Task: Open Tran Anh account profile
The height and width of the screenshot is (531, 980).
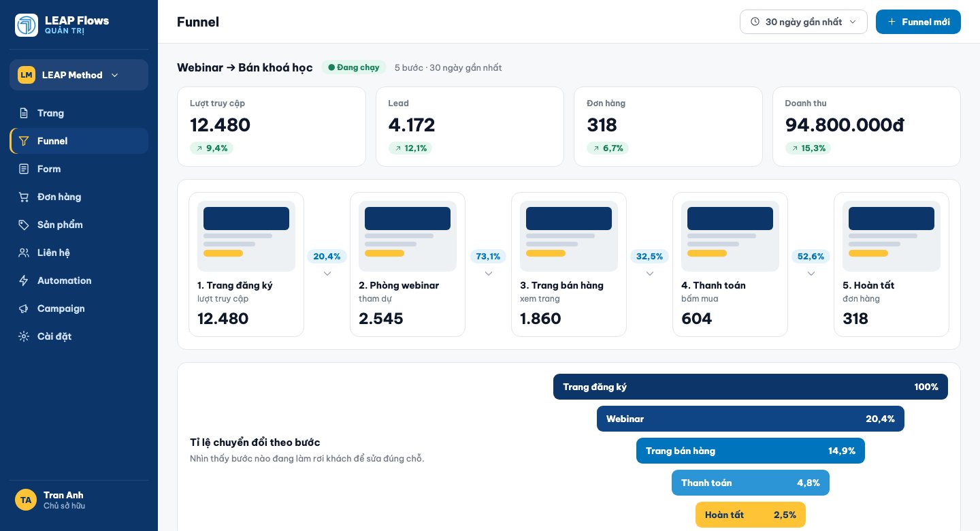Action: coord(79,500)
